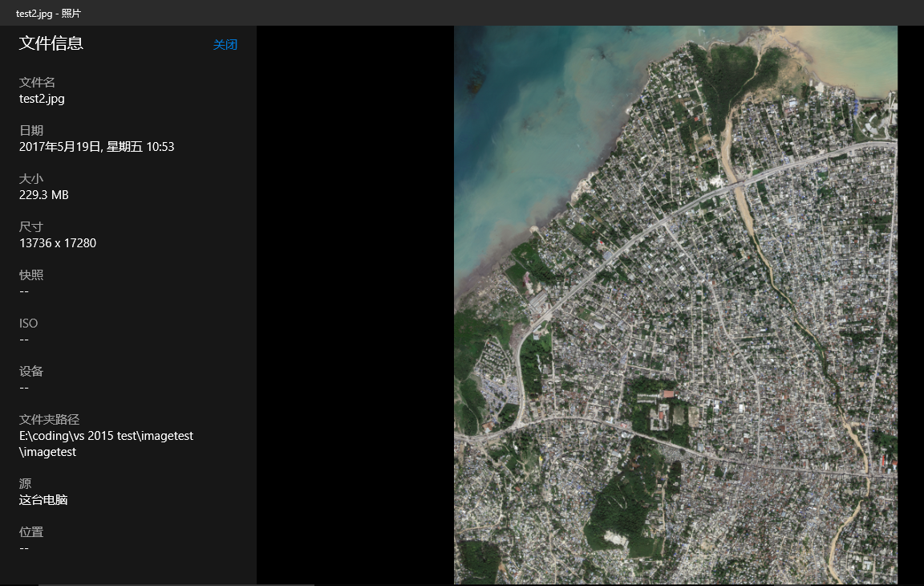Click the 文件夹路径 label
The height and width of the screenshot is (586, 924).
(49, 420)
